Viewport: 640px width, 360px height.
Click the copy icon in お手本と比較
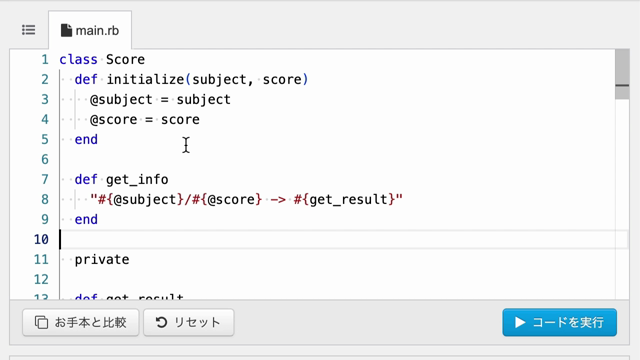[41, 322]
